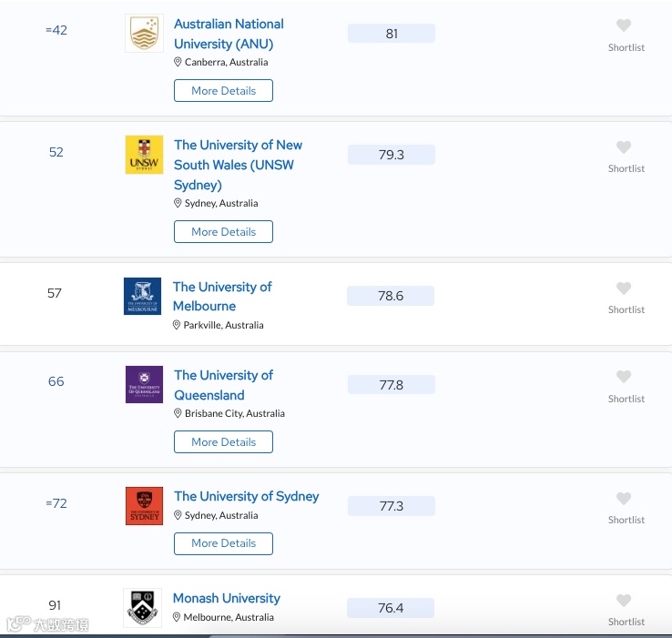This screenshot has width=672, height=638.
Task: Click the purple University of Queensland logo
Action: coord(144,384)
